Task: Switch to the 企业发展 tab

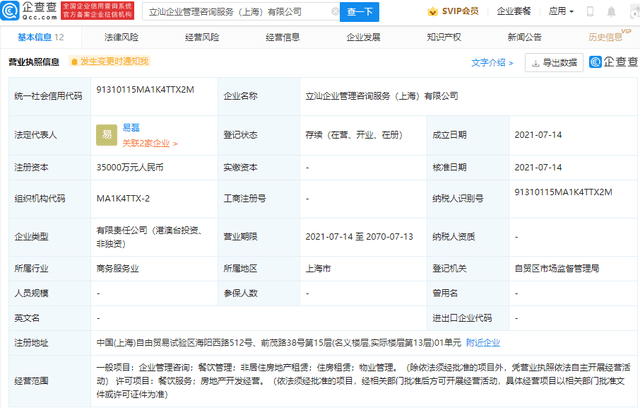Action: (x=363, y=37)
